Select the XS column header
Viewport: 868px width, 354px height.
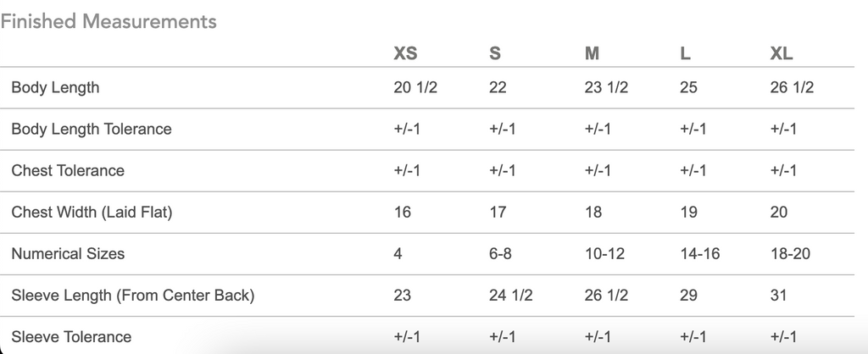click(x=405, y=53)
